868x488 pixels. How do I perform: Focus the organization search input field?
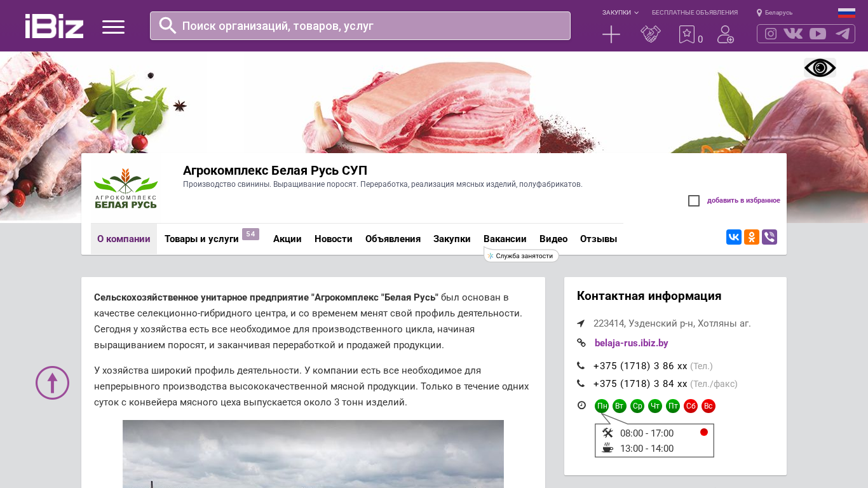tap(360, 25)
